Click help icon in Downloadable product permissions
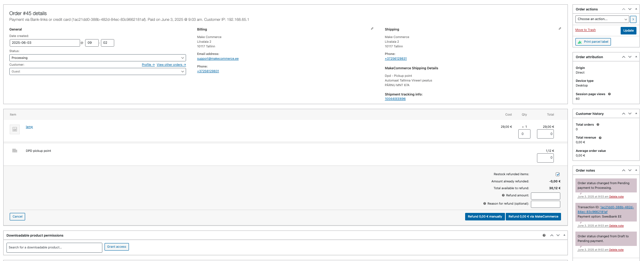 coord(544,235)
